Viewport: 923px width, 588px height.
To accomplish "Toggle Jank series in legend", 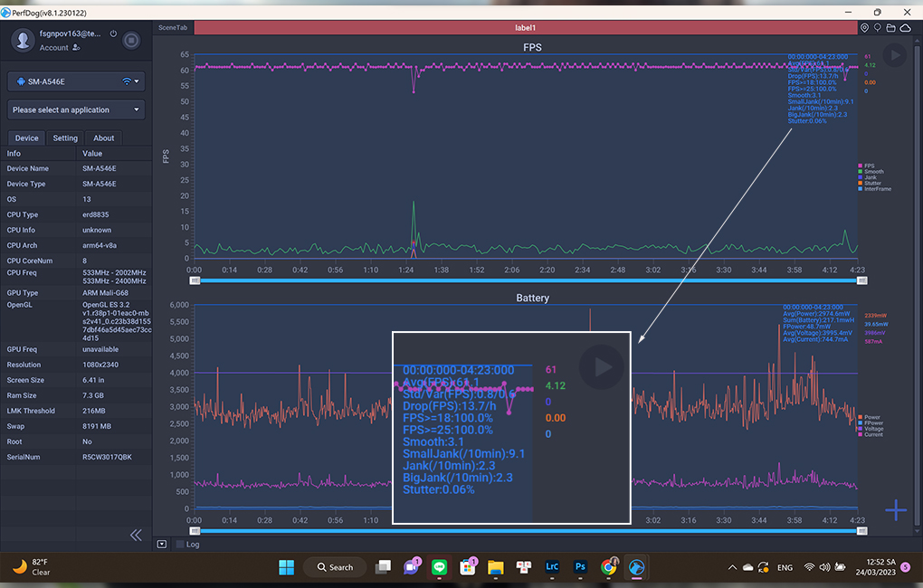I will pyautogui.click(x=867, y=177).
